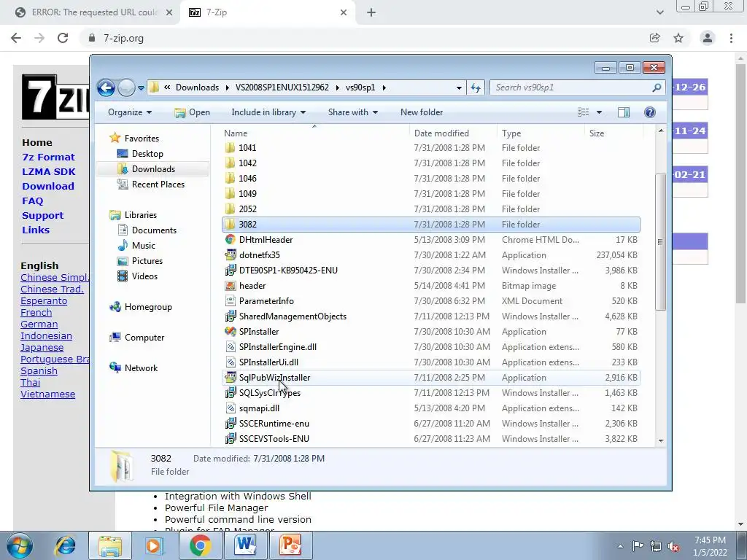Open recent locations dropdown beside nav arrows
Viewport: 747px width, 560px height.
[141, 88]
